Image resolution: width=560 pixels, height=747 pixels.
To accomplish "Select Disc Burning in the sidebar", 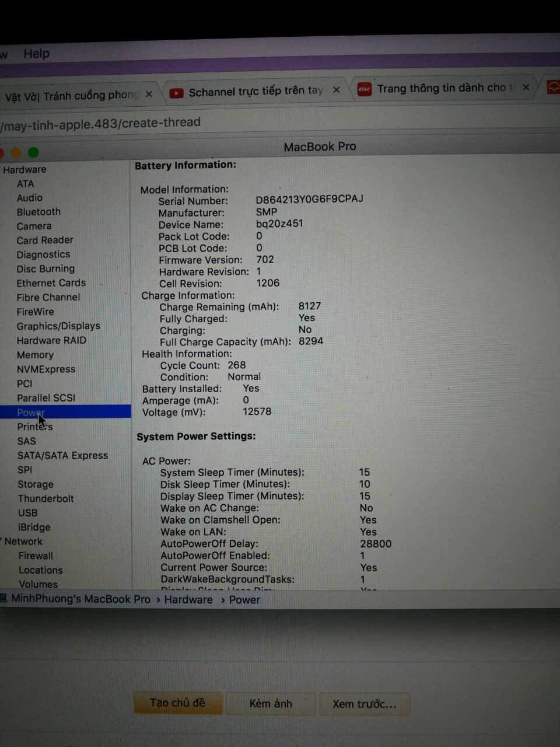I will coord(45,268).
